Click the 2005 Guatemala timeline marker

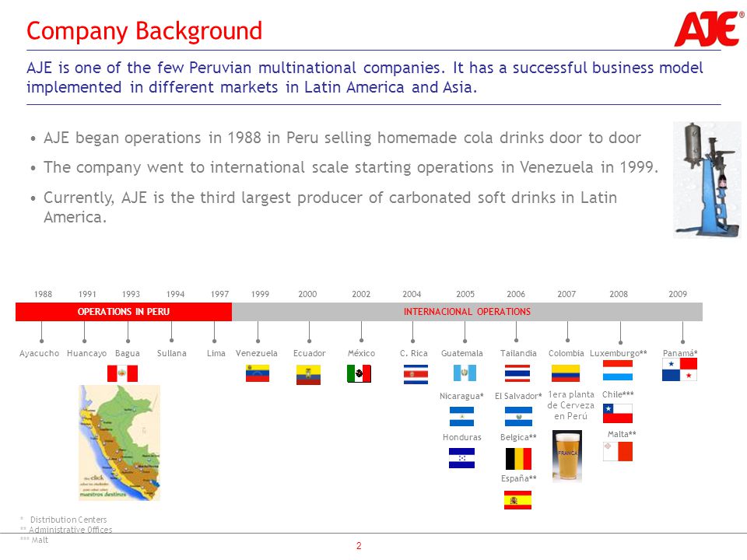[x=465, y=341]
